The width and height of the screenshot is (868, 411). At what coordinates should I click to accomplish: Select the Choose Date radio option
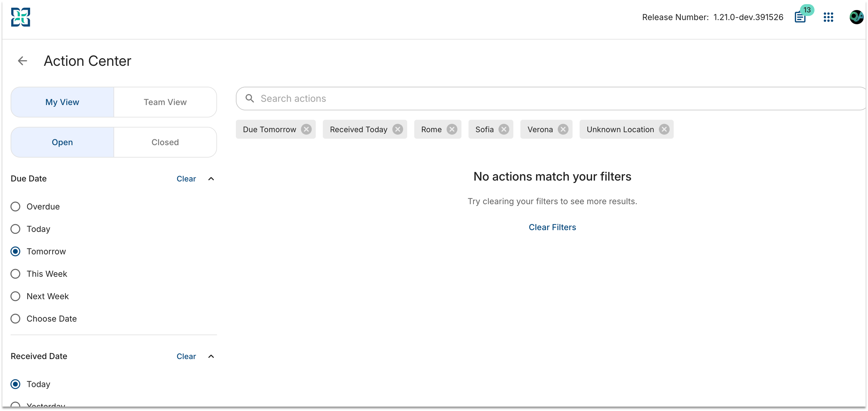15,318
